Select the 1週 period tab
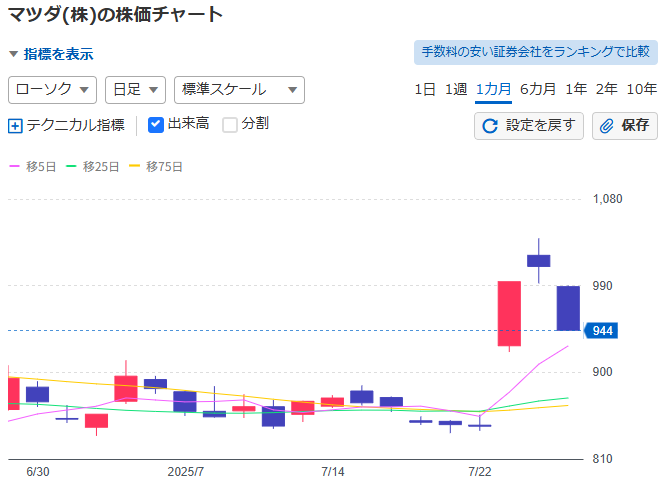The width and height of the screenshot is (667, 488). point(456,89)
